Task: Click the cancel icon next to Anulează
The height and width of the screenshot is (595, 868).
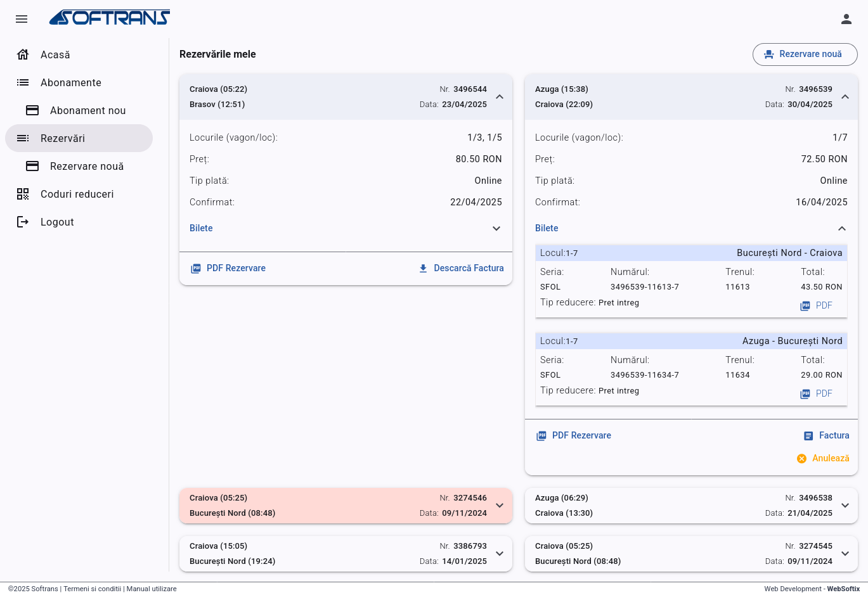Action: point(801,458)
